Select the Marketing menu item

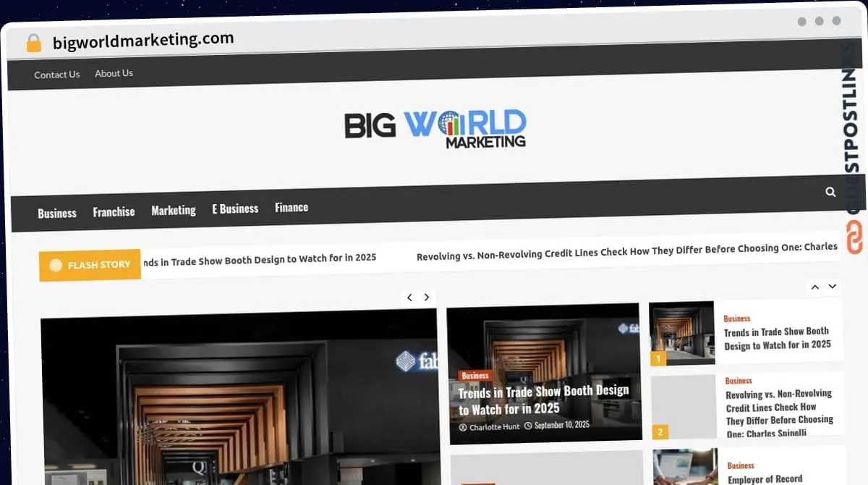point(174,210)
